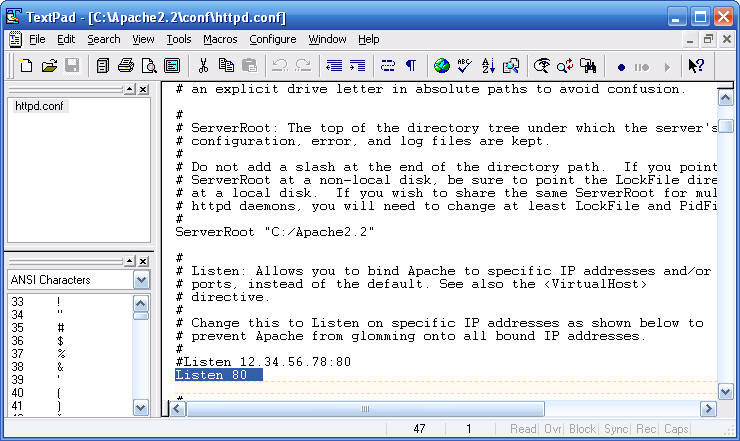Click the Replace toolbar icon
Viewport: 740px width, 441px height.
pyautogui.click(x=565, y=66)
